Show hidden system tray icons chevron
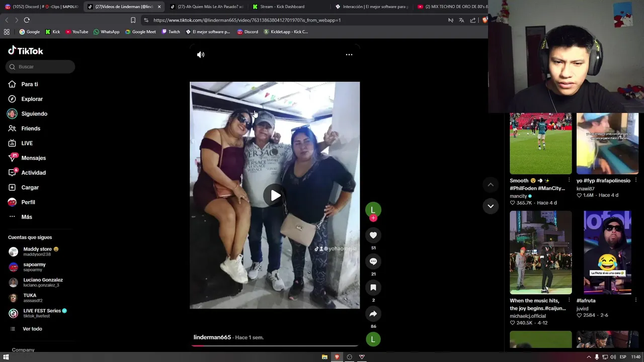This screenshot has height=362, width=644. [589, 357]
